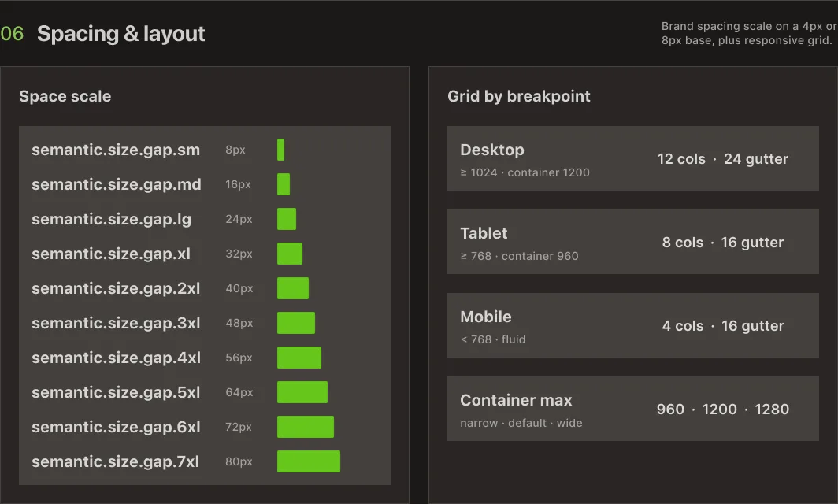Click '≥ 1024 · container 1200' text
Image resolution: width=838 pixels, height=504 pixels.
click(525, 172)
